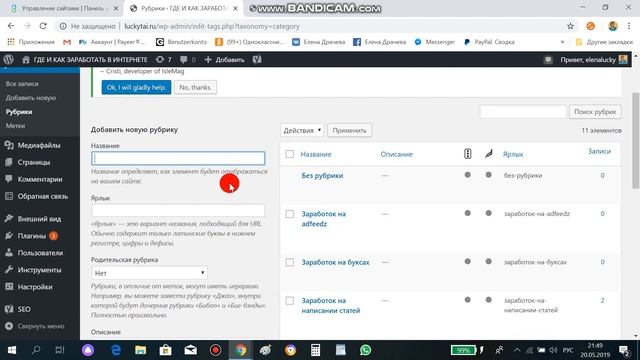Click volume icon in system tray
The image size is (640, 360).
pyautogui.click(x=553, y=350)
